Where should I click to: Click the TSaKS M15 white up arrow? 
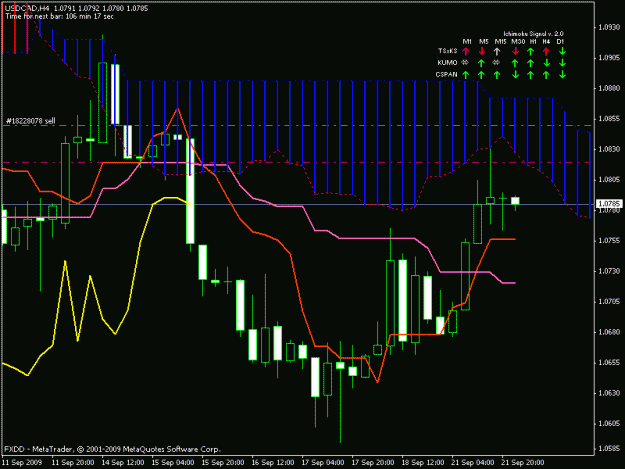point(497,51)
